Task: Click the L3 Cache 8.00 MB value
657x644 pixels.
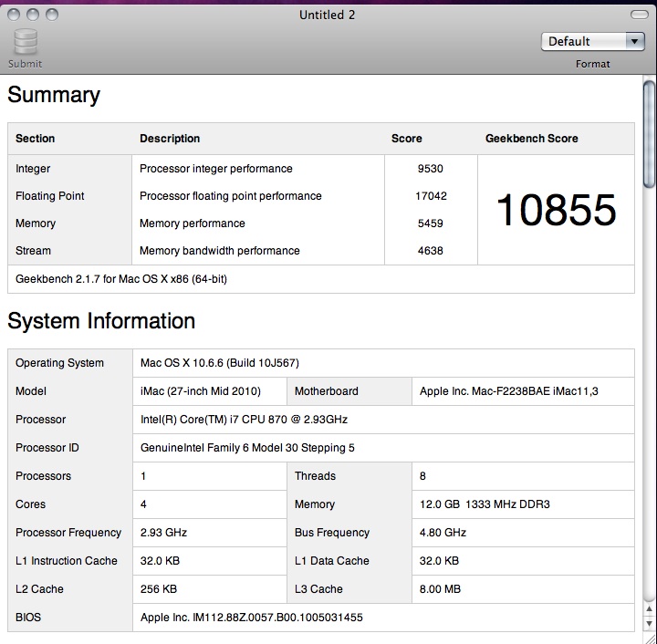Action: pos(440,588)
